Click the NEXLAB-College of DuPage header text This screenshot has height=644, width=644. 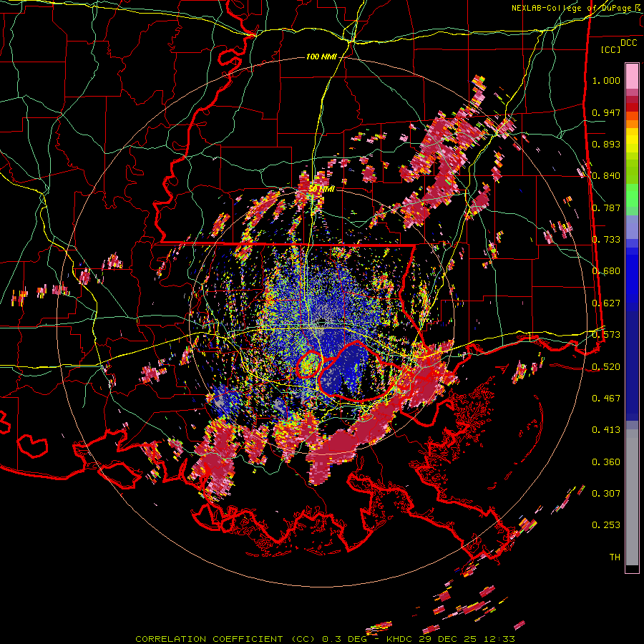(572, 8)
